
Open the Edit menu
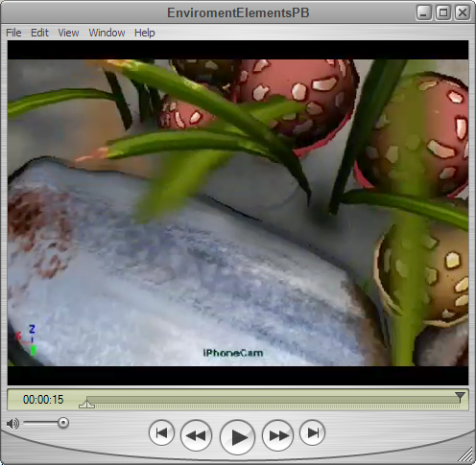tap(39, 33)
